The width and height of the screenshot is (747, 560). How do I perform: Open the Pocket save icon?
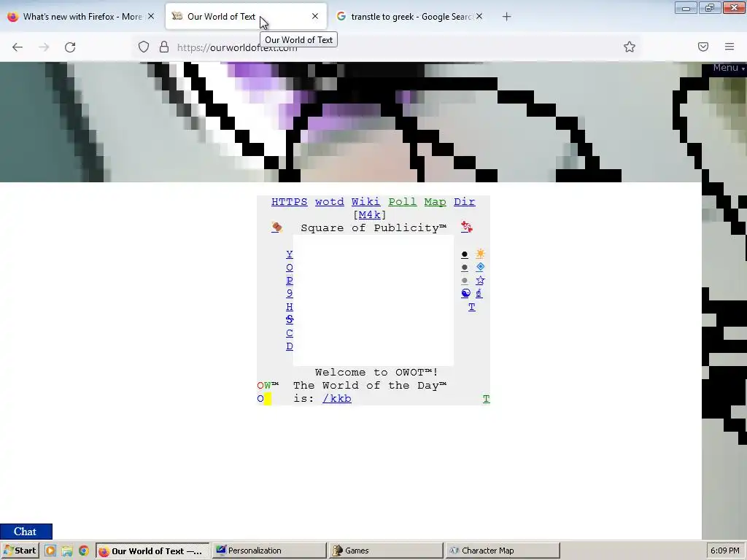coord(703,47)
